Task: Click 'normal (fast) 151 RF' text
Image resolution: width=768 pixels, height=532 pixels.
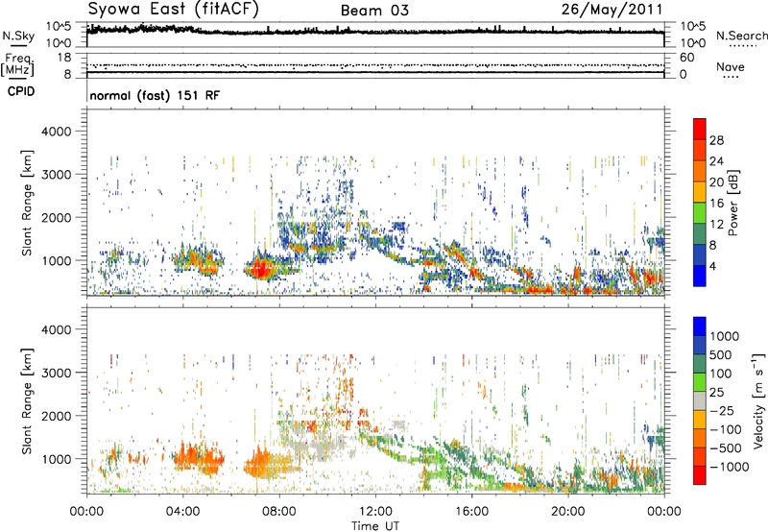Action: point(155,95)
